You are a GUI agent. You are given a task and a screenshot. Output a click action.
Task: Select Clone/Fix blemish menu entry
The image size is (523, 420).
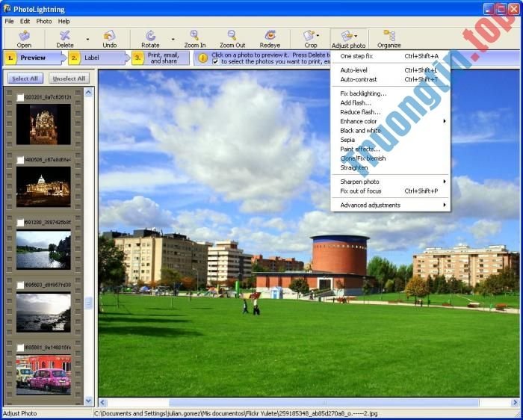click(x=391, y=158)
